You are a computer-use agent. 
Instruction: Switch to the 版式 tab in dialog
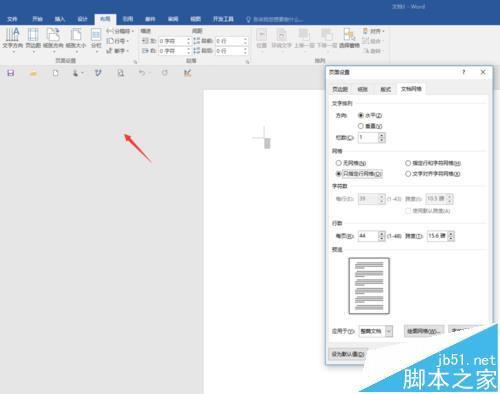click(x=386, y=89)
